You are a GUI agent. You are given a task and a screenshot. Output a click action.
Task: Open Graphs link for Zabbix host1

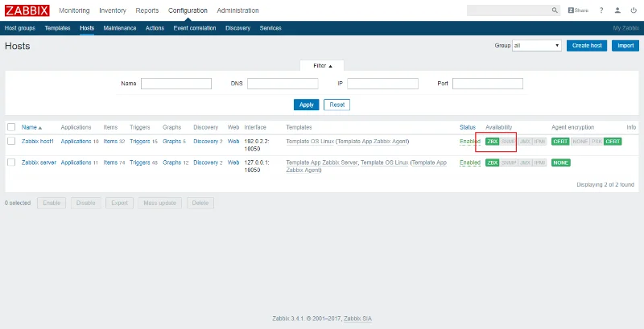(x=171, y=141)
